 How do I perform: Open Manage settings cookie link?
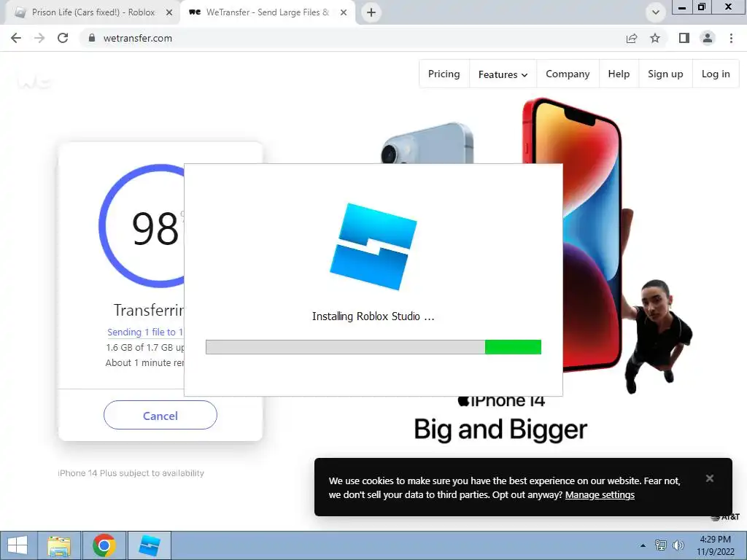[x=600, y=495]
